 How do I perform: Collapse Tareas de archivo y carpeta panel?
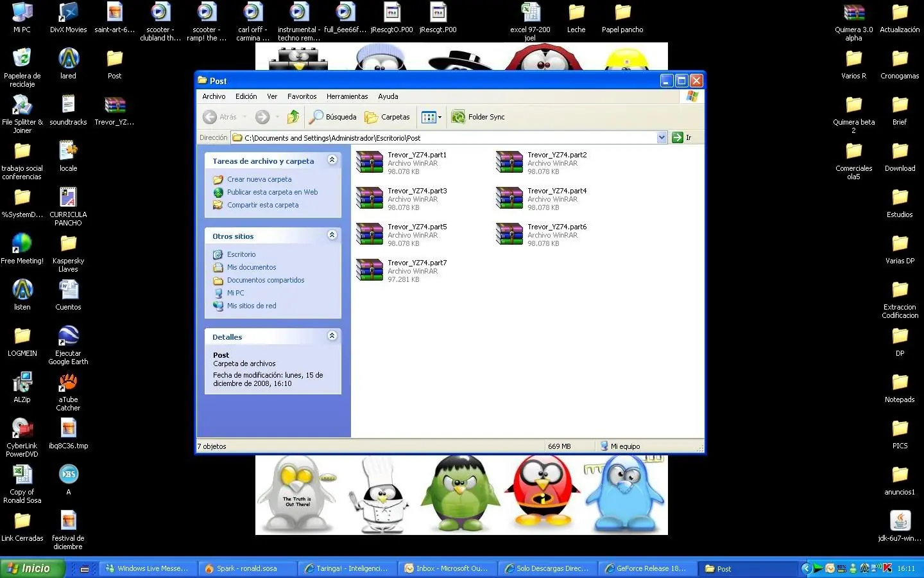[332, 160]
